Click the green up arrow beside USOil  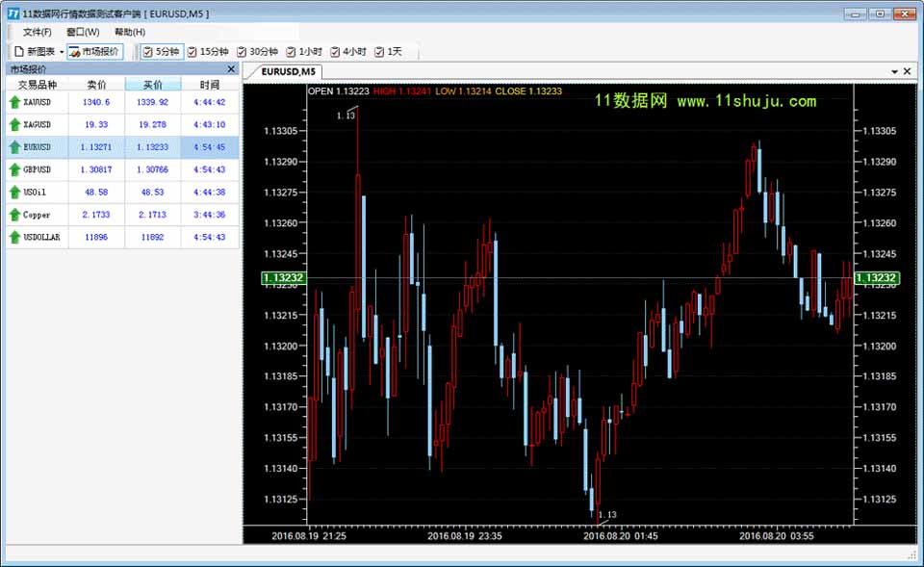(14, 193)
